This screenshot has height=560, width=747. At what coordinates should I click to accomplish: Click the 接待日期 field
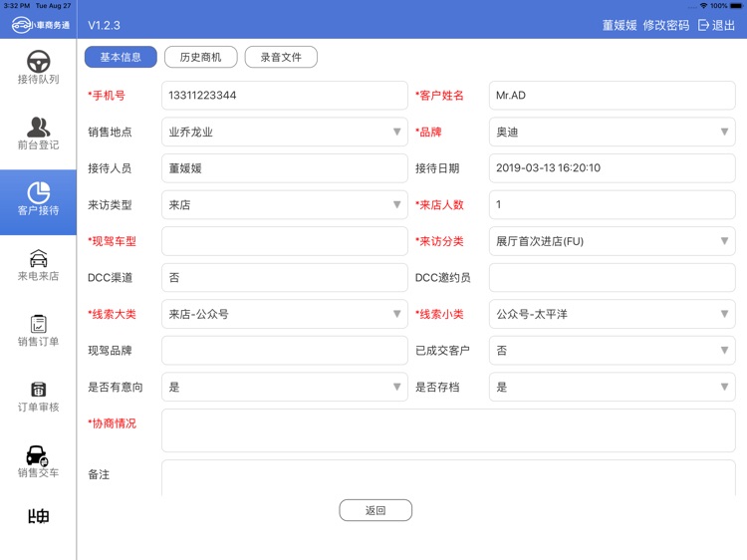point(613,168)
